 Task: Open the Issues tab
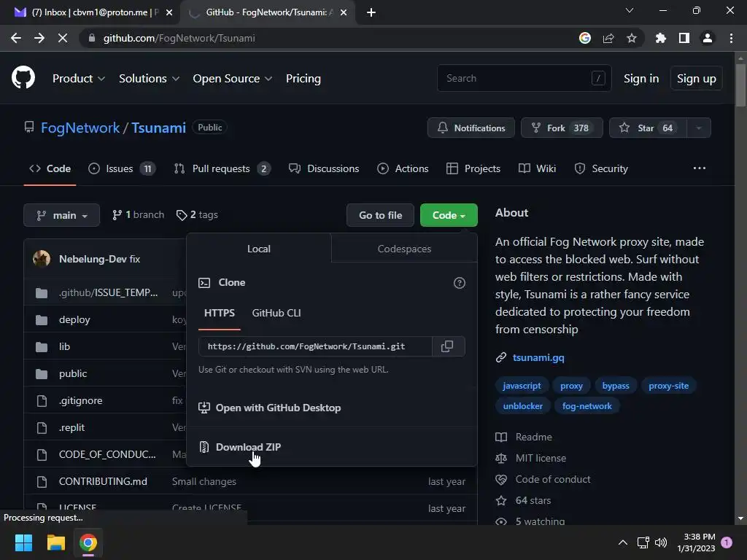[x=122, y=168]
